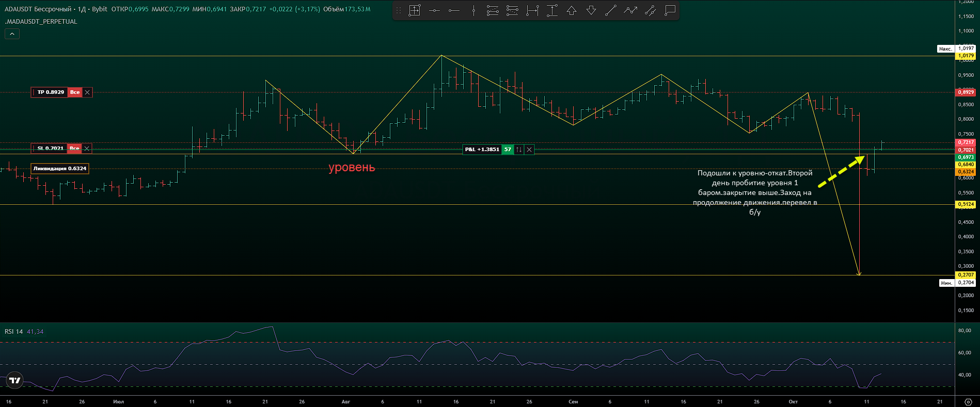Cancel the TP 0.8929 order
The width and height of the screenshot is (980, 407).
[x=87, y=92]
